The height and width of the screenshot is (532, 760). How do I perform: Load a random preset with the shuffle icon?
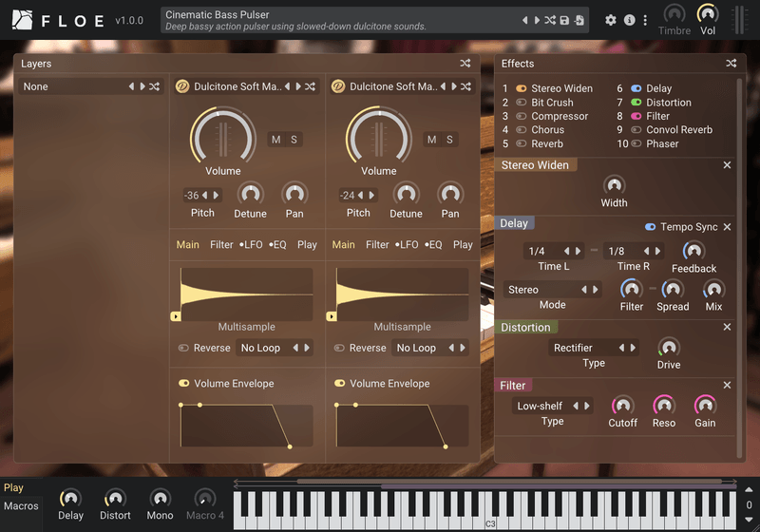tap(550, 20)
